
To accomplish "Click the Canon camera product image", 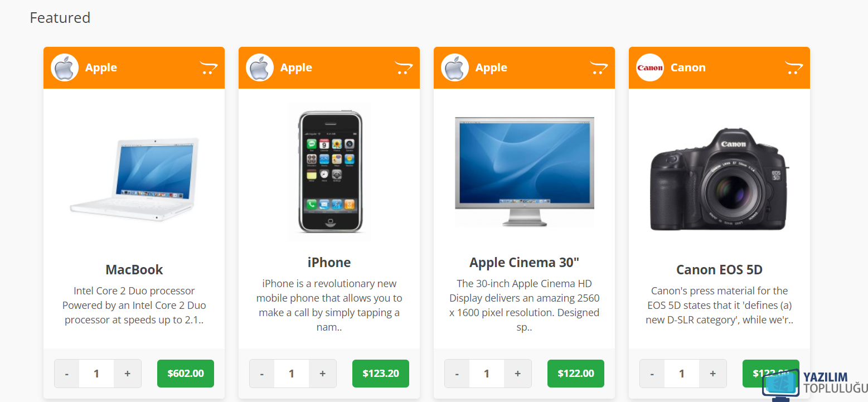I will 719,178.
